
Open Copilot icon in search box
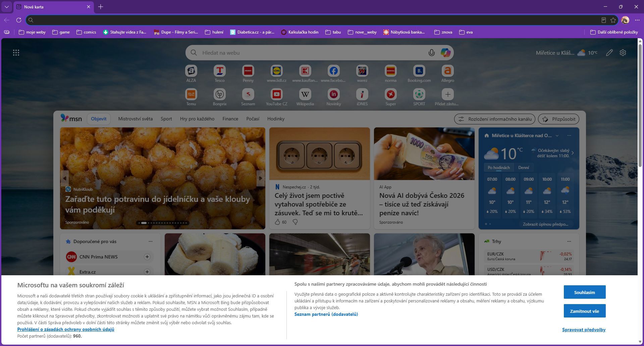(x=445, y=53)
